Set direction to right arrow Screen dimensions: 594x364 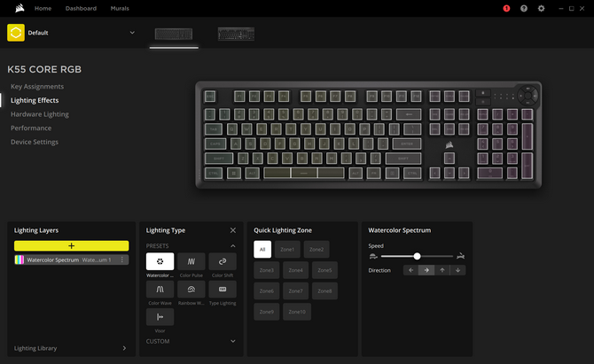point(426,270)
